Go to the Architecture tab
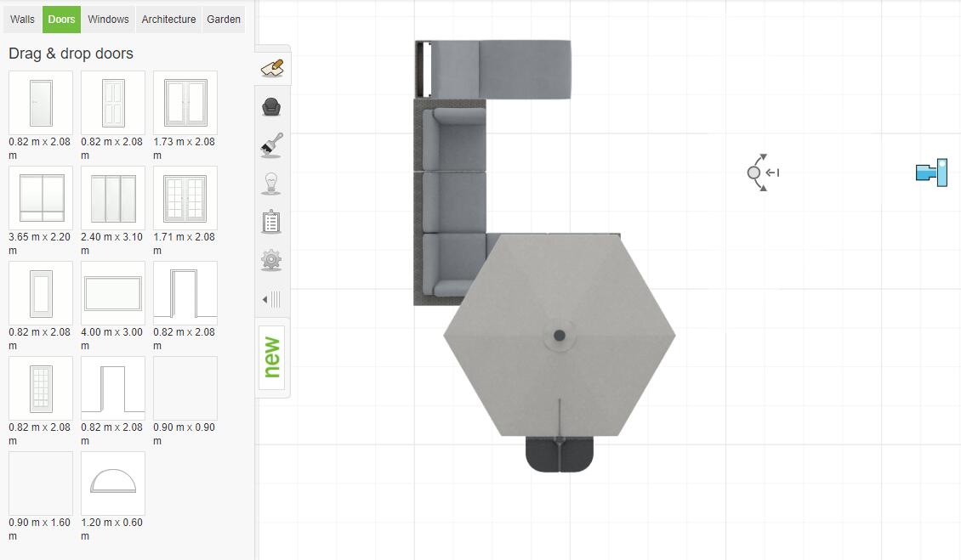961x560 pixels. 168,19
